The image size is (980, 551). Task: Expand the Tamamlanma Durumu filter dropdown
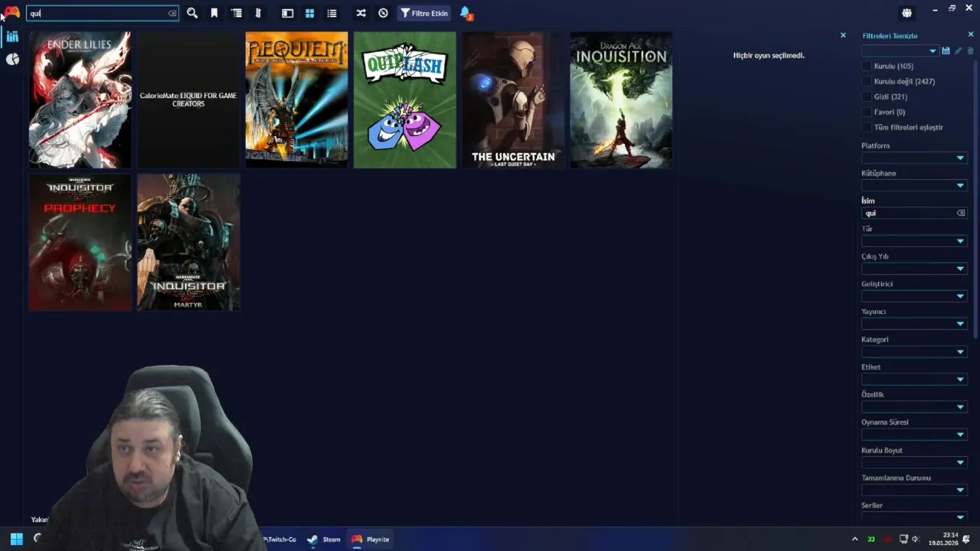coord(914,490)
